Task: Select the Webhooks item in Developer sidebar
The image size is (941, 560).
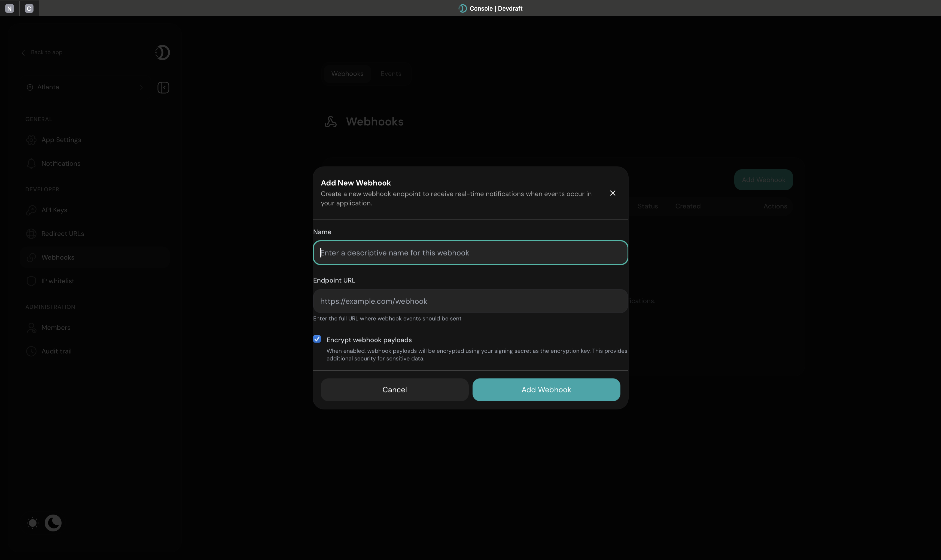Action: (x=58, y=257)
